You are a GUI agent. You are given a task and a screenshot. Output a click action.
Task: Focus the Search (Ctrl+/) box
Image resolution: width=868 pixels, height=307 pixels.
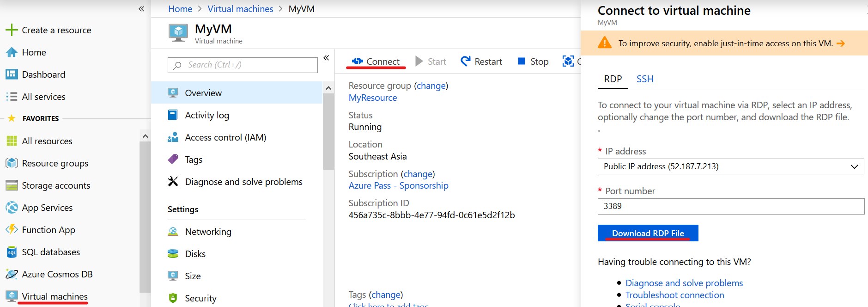pyautogui.click(x=243, y=65)
